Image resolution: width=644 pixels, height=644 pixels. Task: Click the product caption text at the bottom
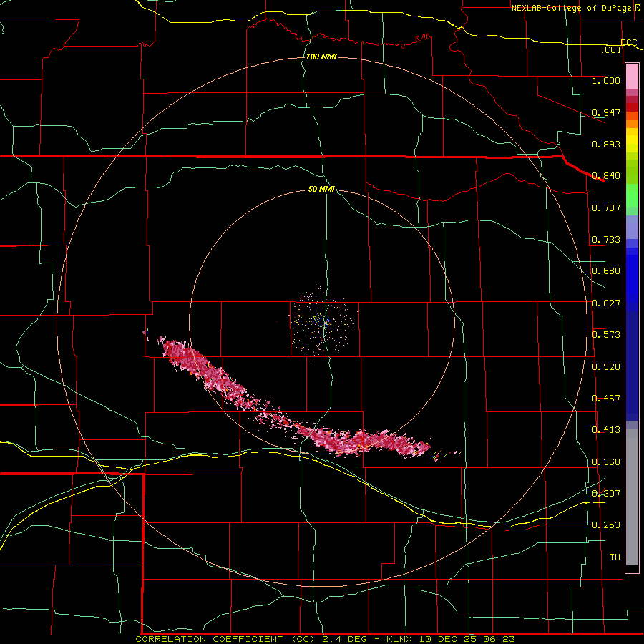[325, 639]
